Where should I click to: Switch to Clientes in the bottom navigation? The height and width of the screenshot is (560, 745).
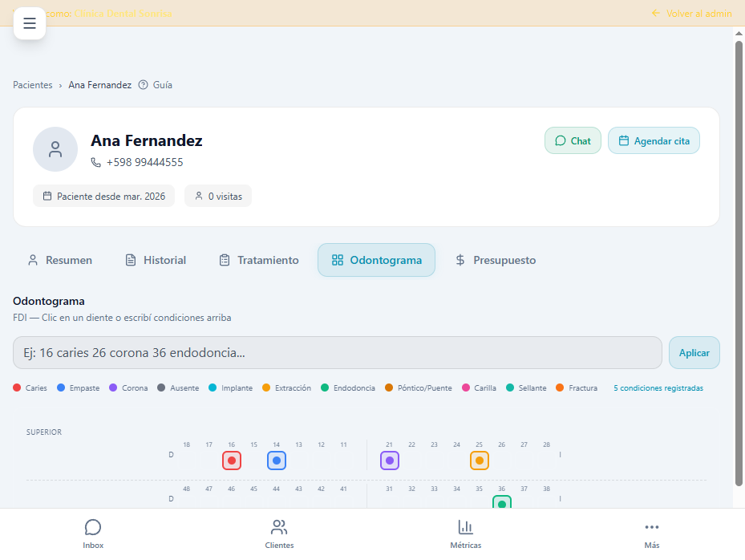pyautogui.click(x=279, y=533)
